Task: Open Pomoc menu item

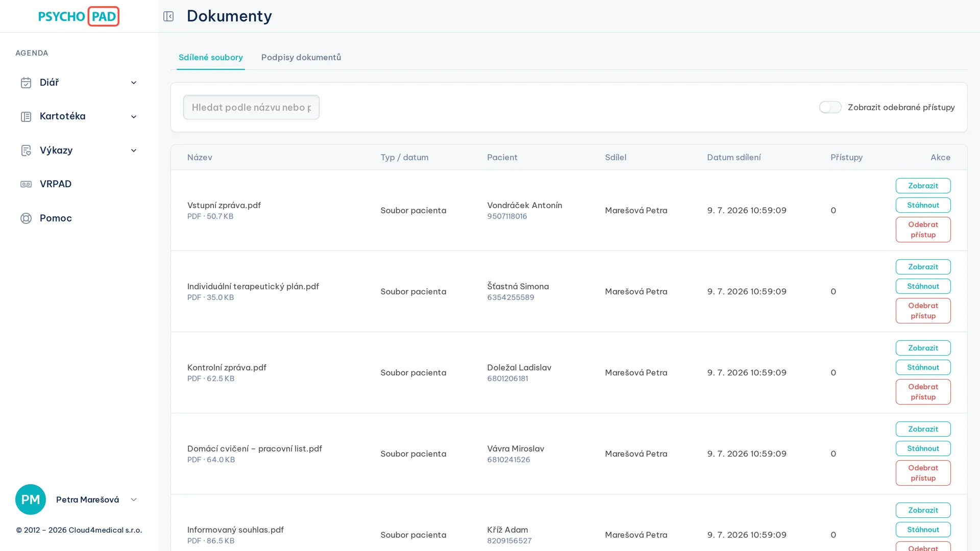Action: pos(79,218)
